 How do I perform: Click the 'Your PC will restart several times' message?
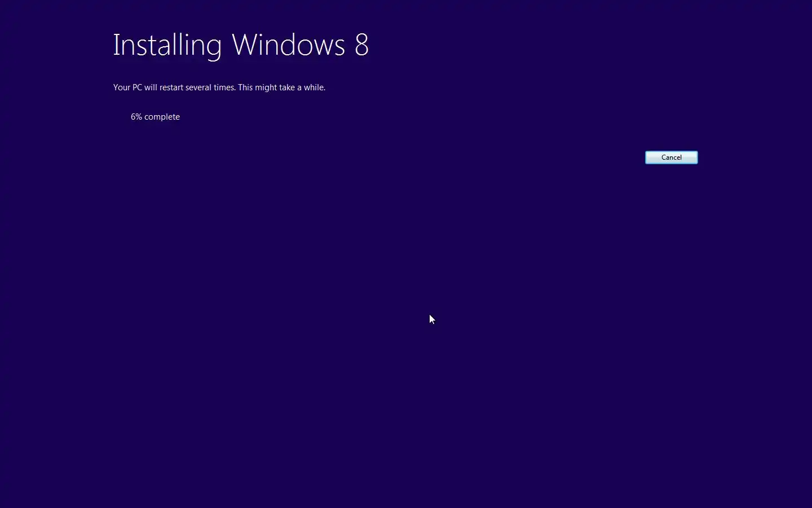(x=219, y=87)
